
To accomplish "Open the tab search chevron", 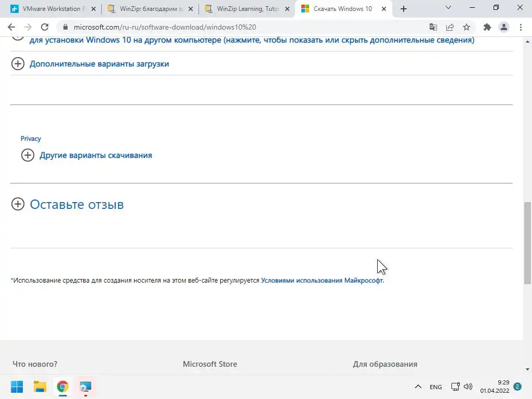I will pos(448,7).
